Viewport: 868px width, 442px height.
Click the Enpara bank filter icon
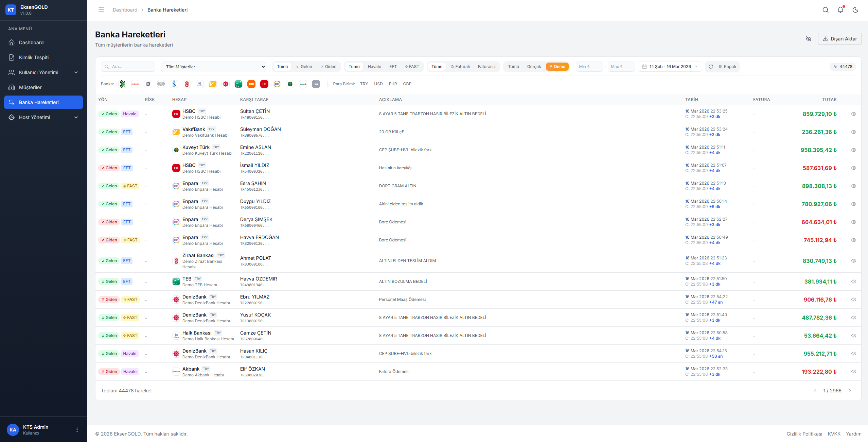277,84
